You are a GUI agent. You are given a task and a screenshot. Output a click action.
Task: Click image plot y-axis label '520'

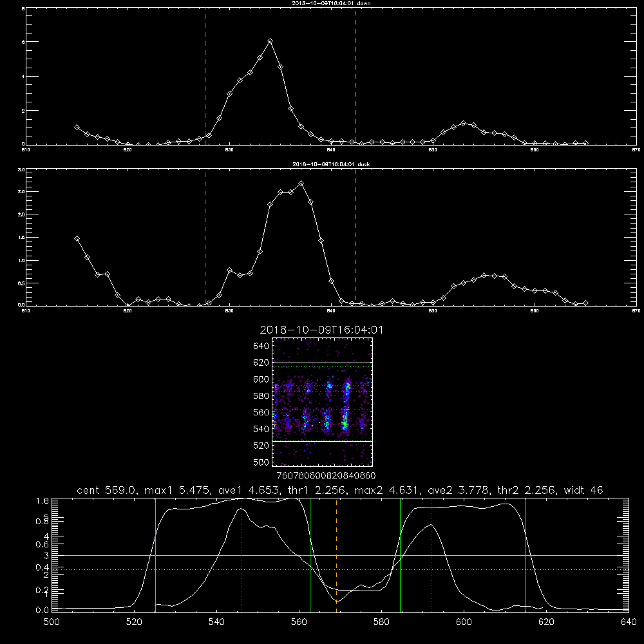click(261, 446)
